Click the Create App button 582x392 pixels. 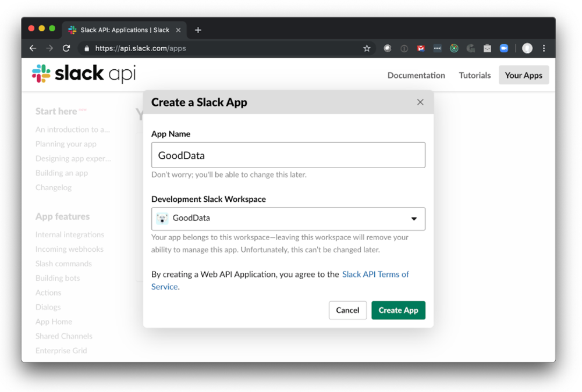[398, 310]
